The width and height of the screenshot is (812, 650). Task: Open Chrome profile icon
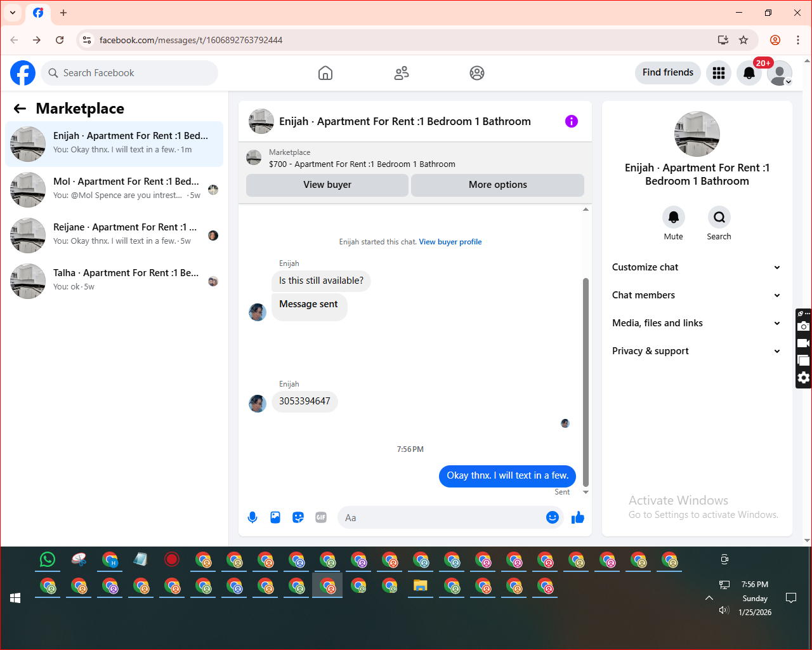click(x=775, y=40)
